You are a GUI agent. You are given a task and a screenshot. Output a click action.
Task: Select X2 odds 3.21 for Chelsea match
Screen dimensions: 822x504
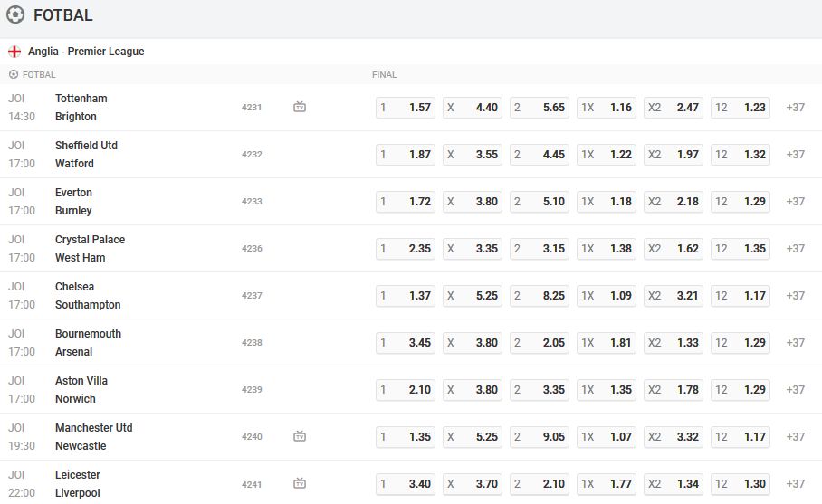pos(674,295)
